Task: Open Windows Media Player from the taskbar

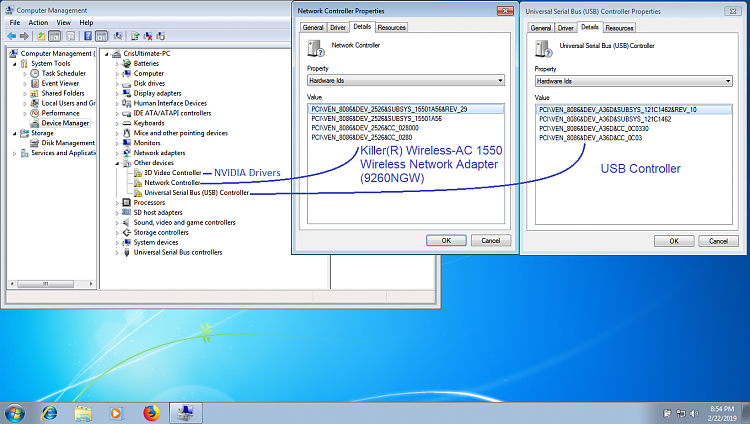Action: (116, 413)
